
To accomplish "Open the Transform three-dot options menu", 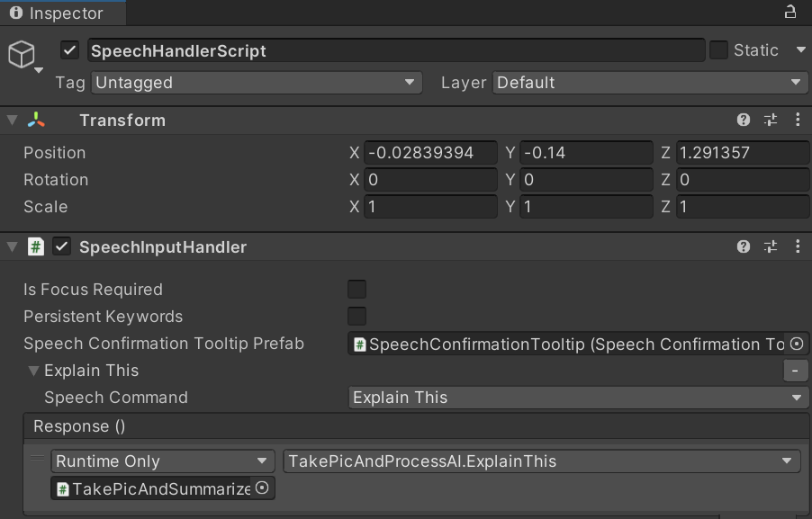I will pyautogui.click(x=798, y=120).
